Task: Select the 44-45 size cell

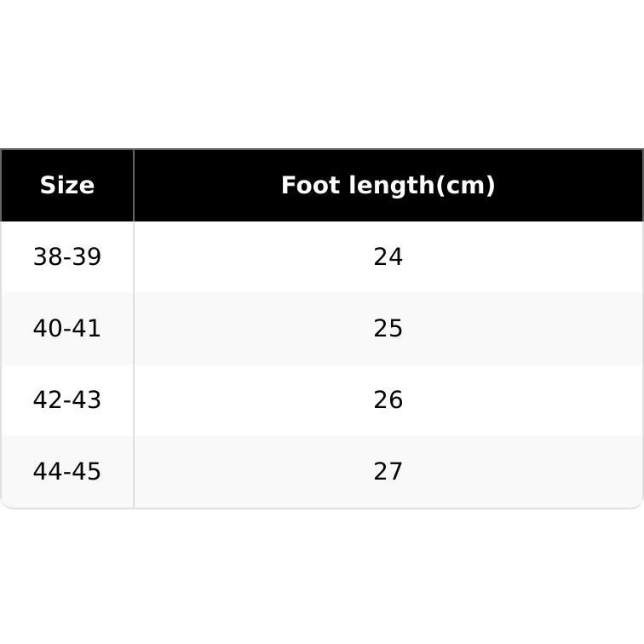Action: point(67,472)
